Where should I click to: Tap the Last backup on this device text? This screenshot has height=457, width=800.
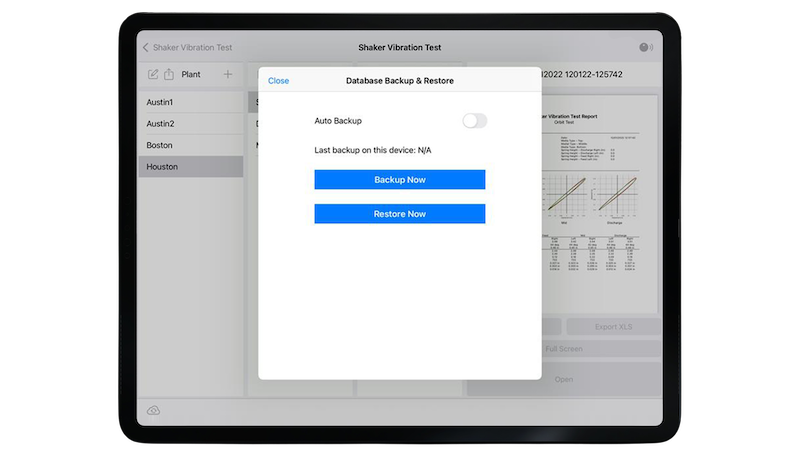pos(372,150)
